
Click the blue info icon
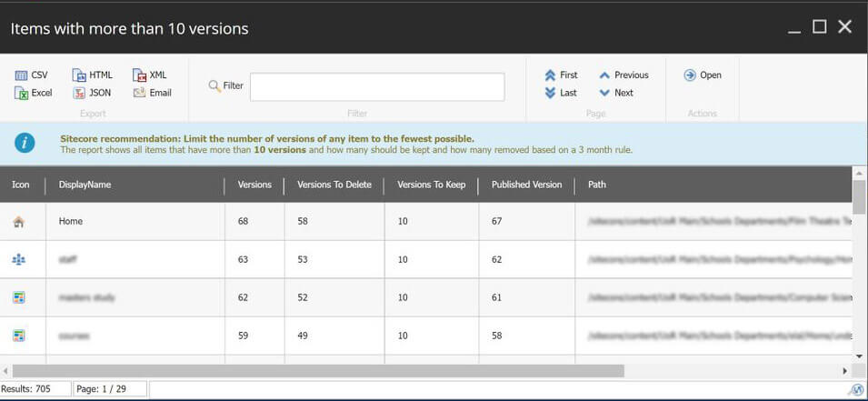(x=25, y=144)
